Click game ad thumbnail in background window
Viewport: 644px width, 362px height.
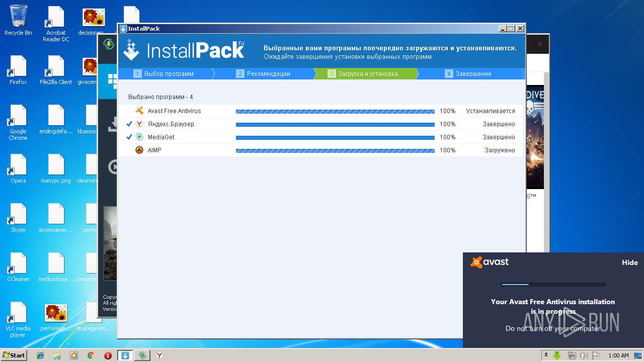pos(535,137)
